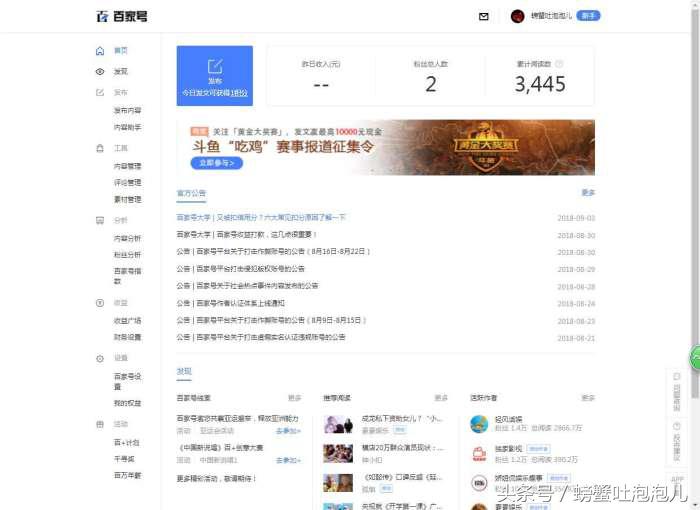Click the 发布 pencil icon in sidebar
Screen dimensions: 700x510
pyautogui.click(x=100, y=92)
